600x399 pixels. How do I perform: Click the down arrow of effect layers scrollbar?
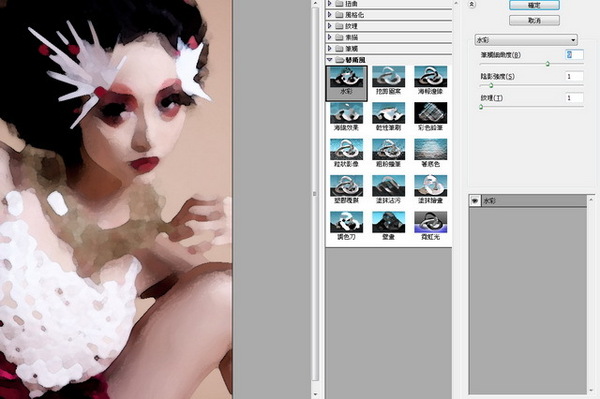592,391
